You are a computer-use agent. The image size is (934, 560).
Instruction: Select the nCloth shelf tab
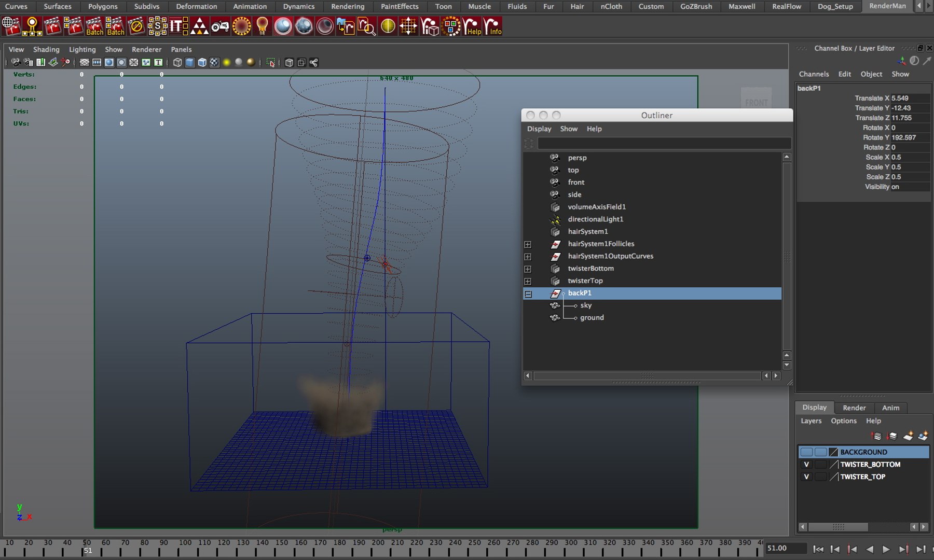tap(611, 6)
